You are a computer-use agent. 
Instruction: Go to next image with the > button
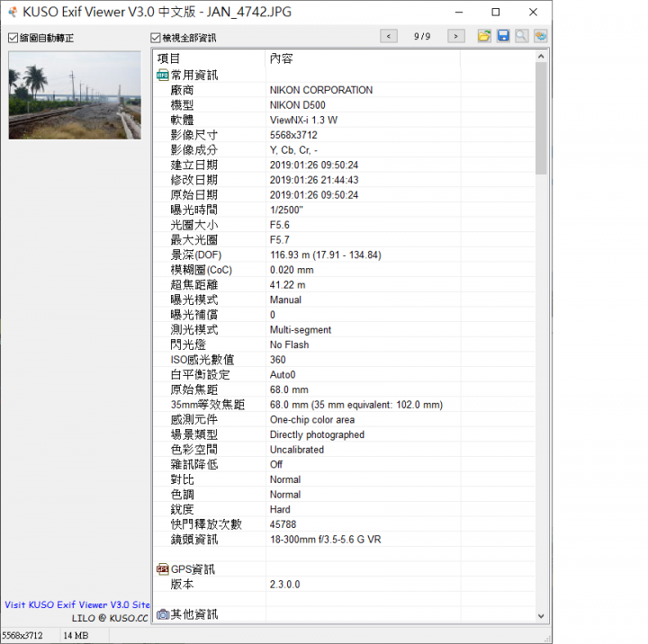(x=455, y=36)
